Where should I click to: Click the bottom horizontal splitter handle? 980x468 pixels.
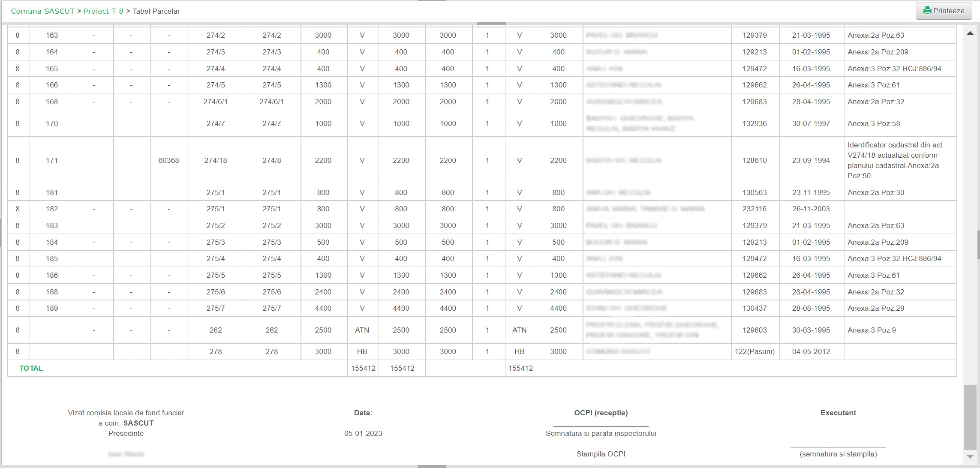click(x=432, y=466)
